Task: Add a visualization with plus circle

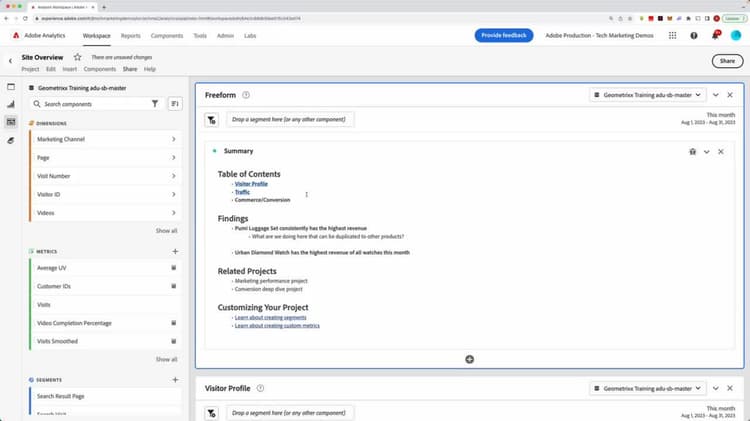Action: coord(470,359)
